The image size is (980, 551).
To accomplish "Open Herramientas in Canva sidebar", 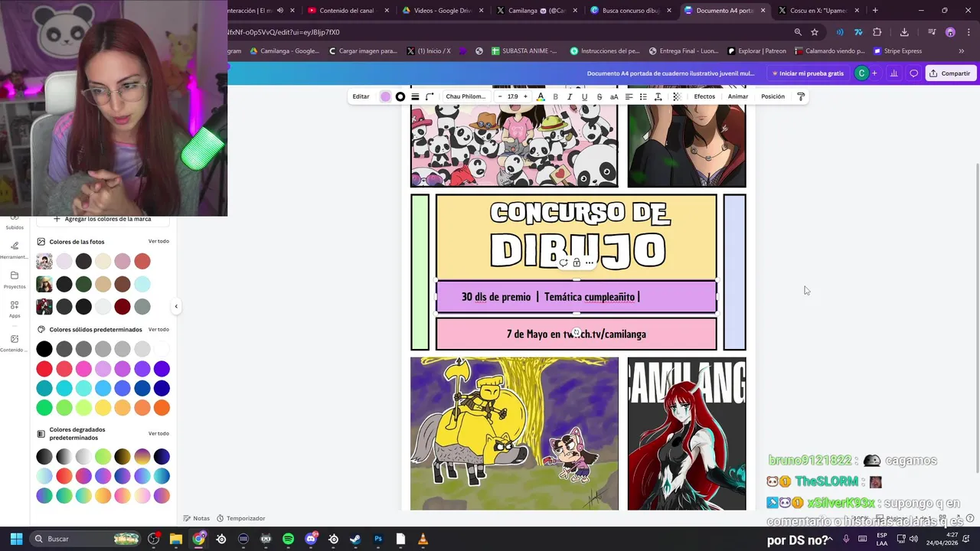I will click(x=15, y=250).
